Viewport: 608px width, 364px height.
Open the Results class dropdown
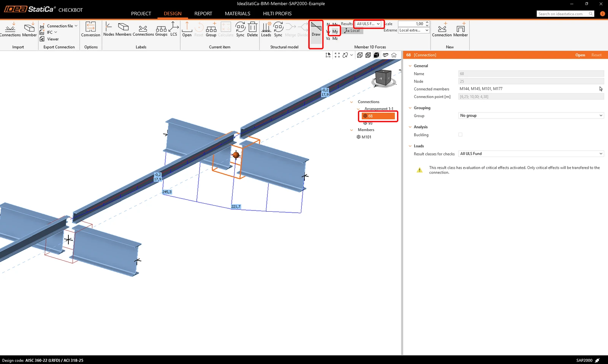(x=369, y=24)
